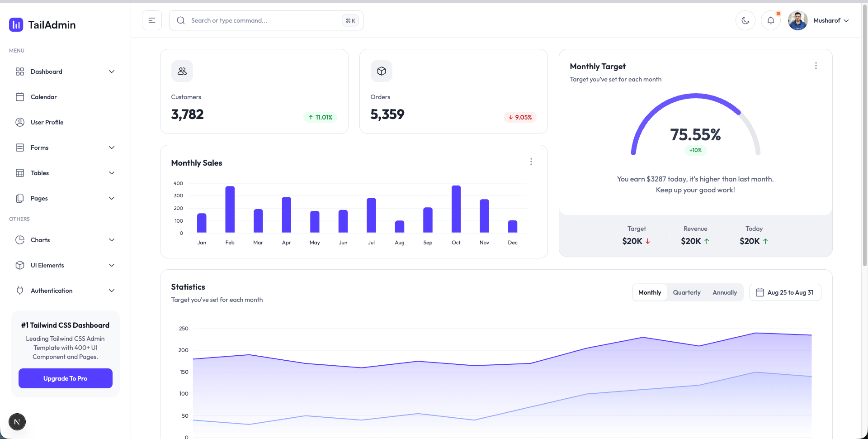
Task: Click the Oct bar in Monthly Sales chart
Action: tap(456, 209)
